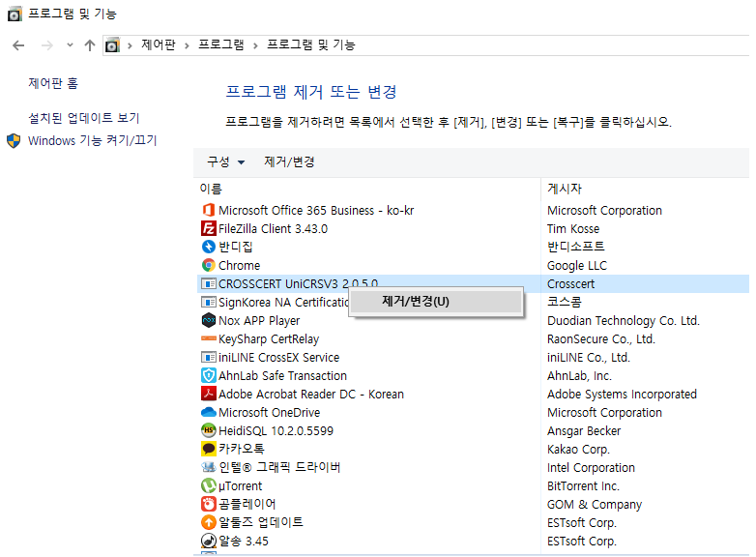Click the Nox APP Player icon
This screenshot has height=557, width=756.
208,320
